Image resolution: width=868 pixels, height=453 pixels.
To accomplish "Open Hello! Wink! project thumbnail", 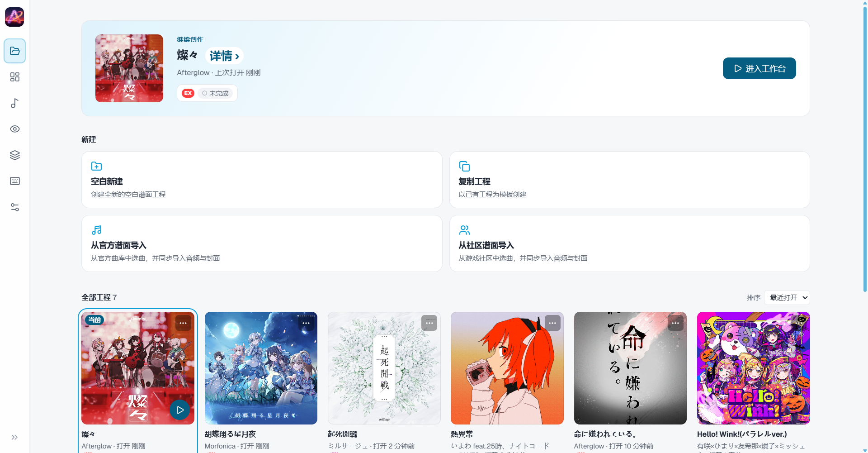I will [753, 368].
